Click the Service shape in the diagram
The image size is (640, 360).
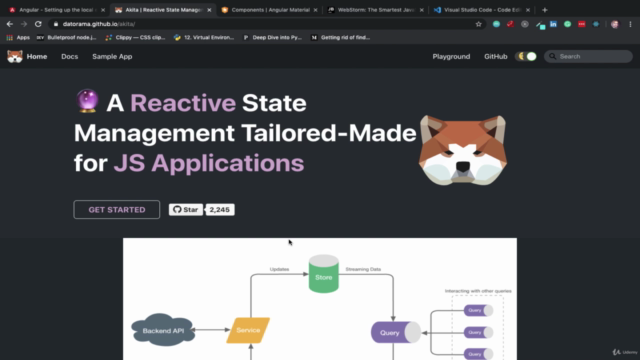[248, 330]
